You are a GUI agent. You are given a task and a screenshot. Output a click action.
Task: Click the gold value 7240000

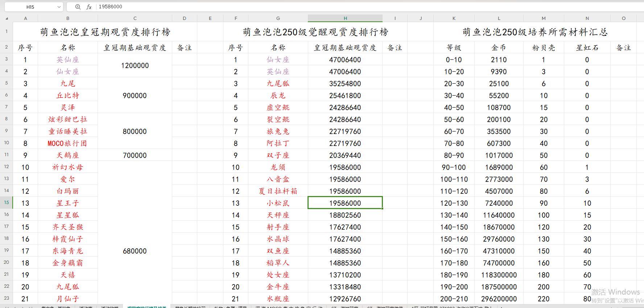(499, 203)
